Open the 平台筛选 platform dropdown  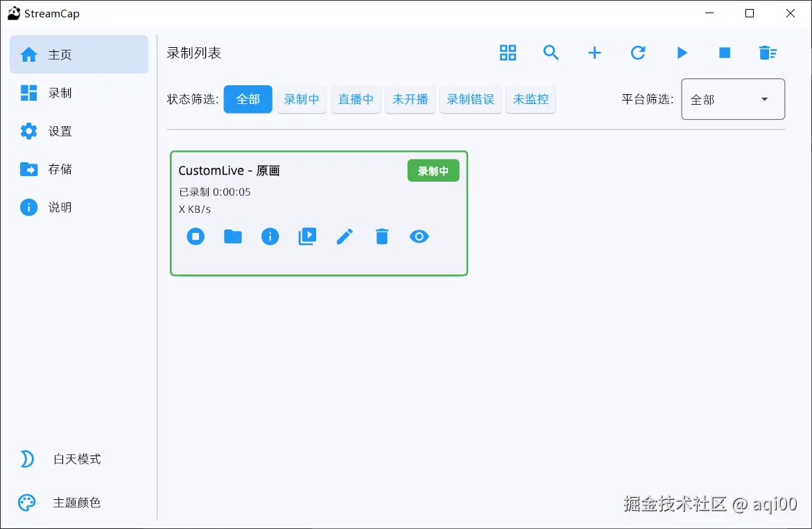(x=733, y=99)
